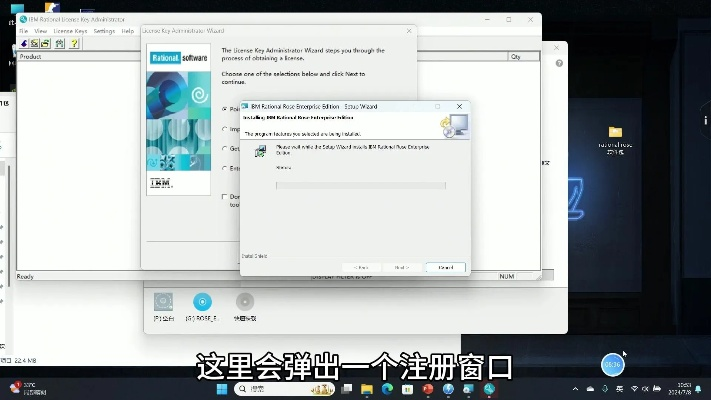Tick the 'Don...' checkbox in the wizard
Screen dimensions: 711x400
click(x=225, y=198)
